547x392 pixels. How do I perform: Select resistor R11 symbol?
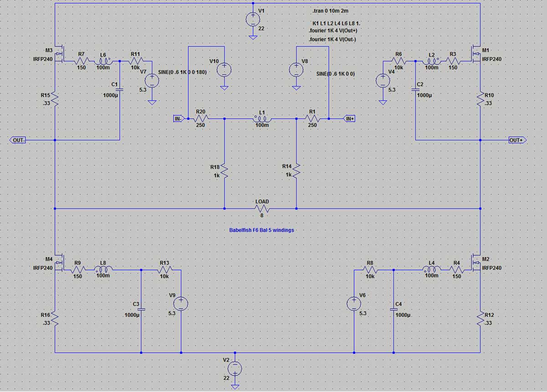[135, 61]
